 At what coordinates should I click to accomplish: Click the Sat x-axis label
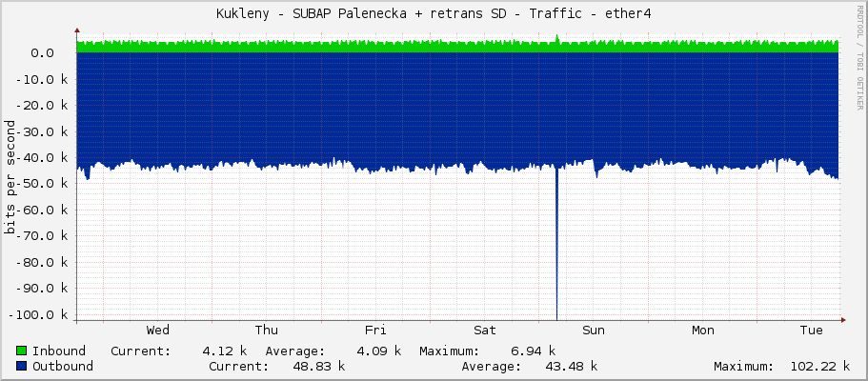[484, 331]
